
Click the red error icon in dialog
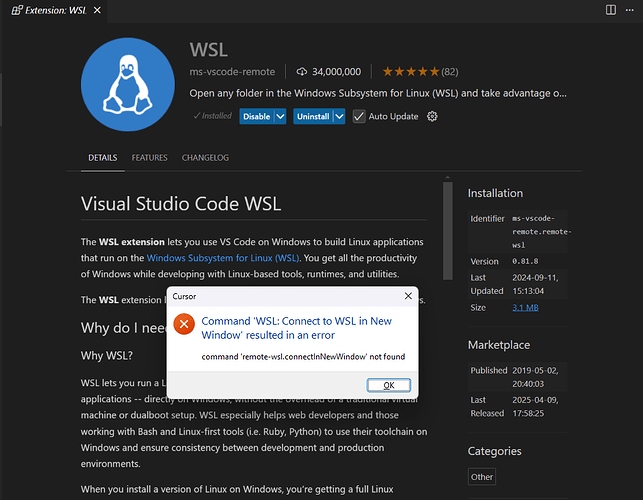point(184,324)
